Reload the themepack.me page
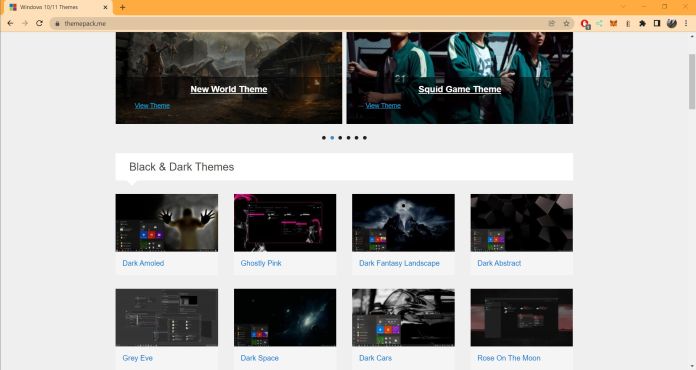Screen dimensions: 696x370 [x=40, y=24]
